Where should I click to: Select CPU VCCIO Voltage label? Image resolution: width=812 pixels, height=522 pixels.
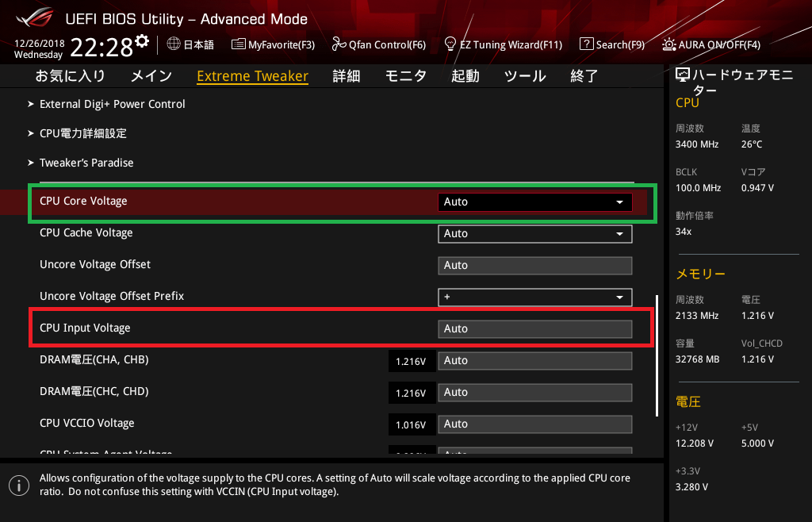coord(87,423)
